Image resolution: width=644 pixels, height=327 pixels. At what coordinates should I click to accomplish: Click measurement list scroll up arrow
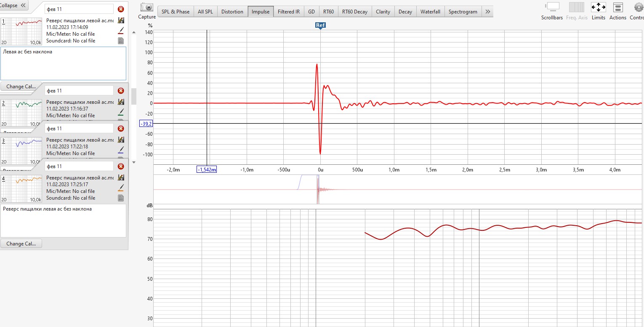(134, 32)
